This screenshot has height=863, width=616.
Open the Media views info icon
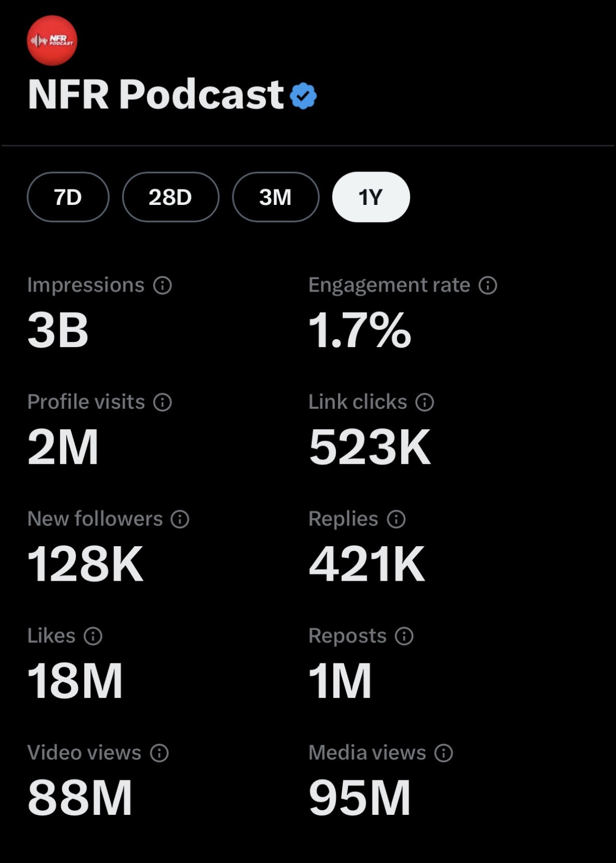pyautogui.click(x=444, y=753)
